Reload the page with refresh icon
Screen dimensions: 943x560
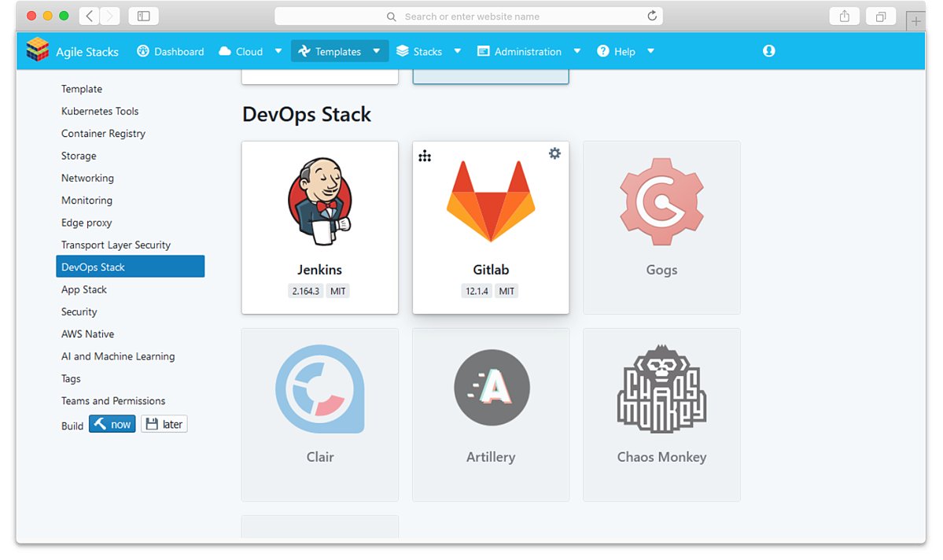click(652, 17)
